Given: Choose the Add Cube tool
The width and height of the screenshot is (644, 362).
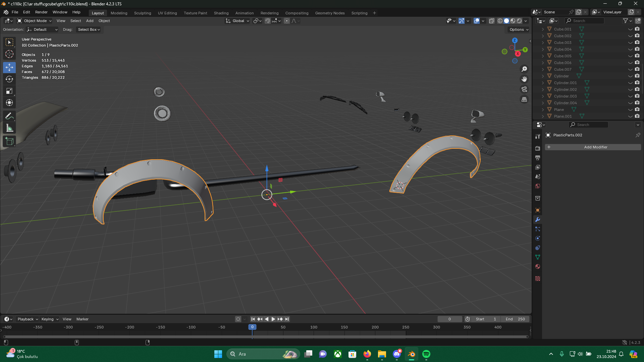Looking at the screenshot, I should coord(9,141).
